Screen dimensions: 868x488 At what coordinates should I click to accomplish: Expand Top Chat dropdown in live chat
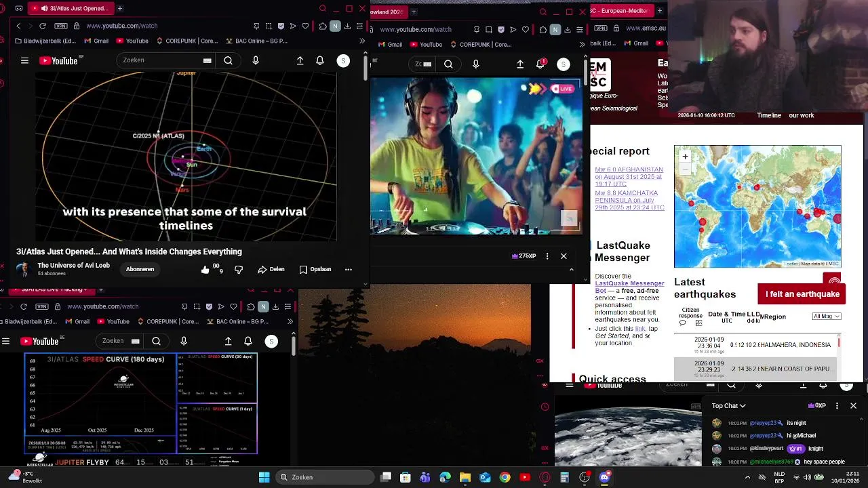click(728, 405)
